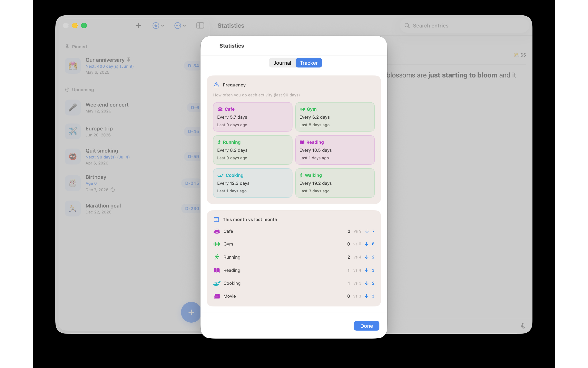This screenshot has height=368, width=588.
Task: Click the Running figure icon in comparison list
Action: click(x=217, y=257)
